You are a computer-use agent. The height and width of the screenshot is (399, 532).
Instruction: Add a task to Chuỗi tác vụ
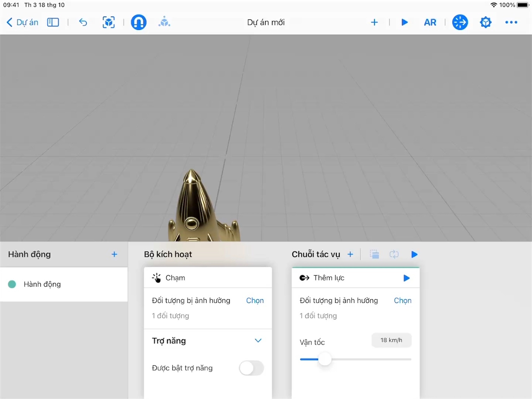point(350,254)
